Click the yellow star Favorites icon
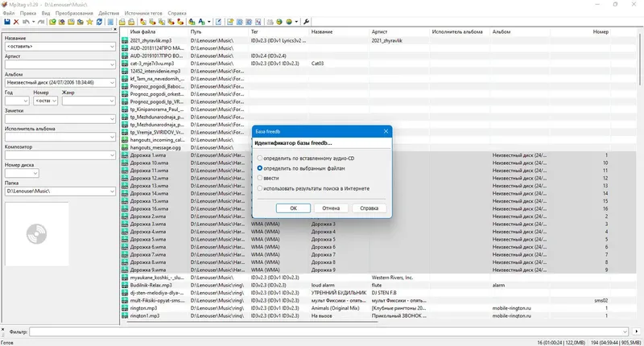The height and width of the screenshot is (346, 644). [x=89, y=22]
